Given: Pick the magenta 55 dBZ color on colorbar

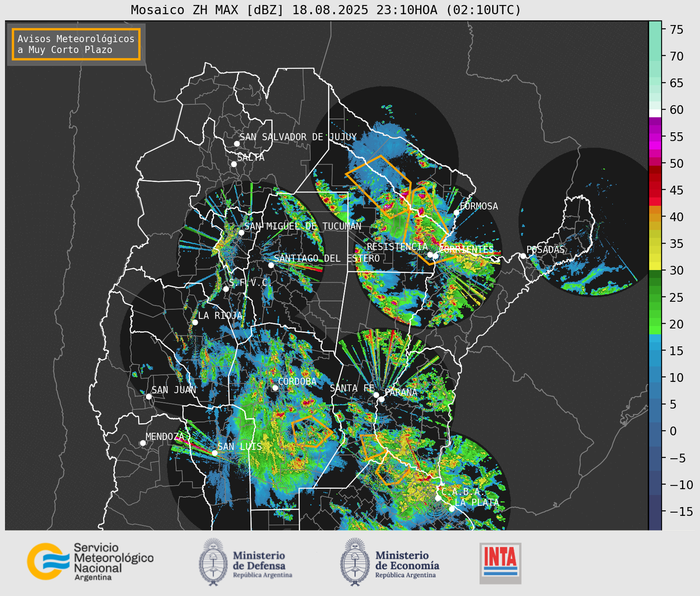Looking at the screenshot, I should coord(655,137).
